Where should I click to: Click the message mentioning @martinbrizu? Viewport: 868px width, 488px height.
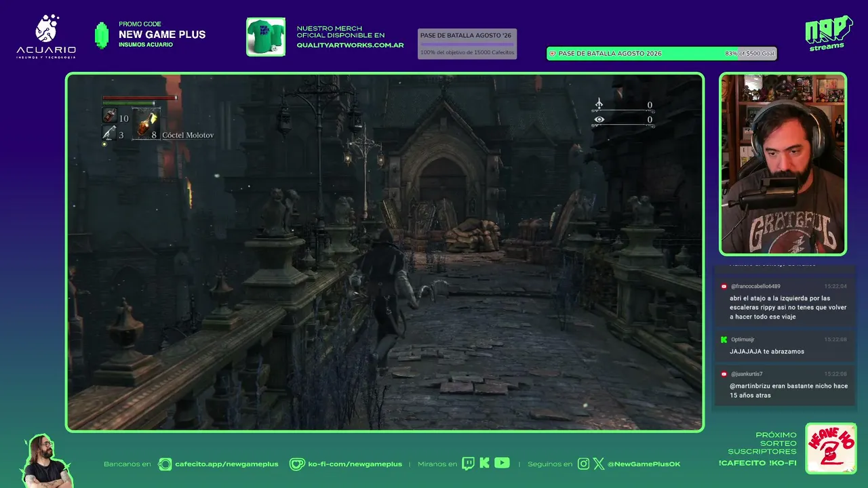tap(789, 390)
